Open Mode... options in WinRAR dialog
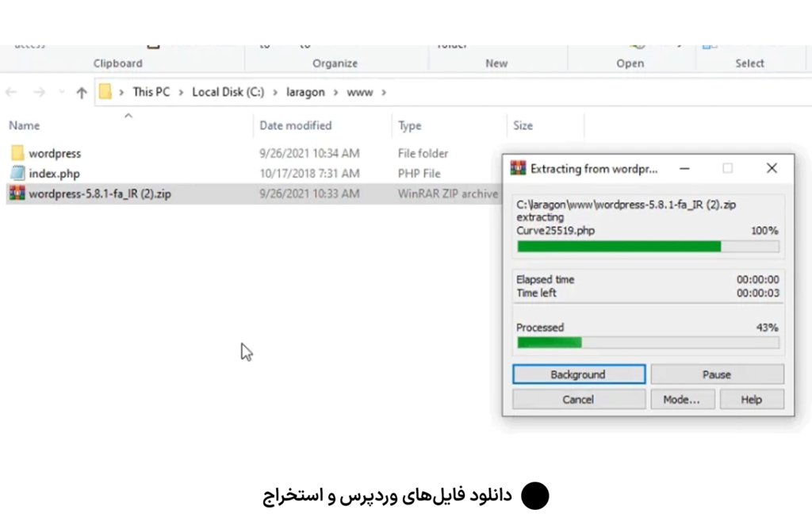The height and width of the screenshot is (525, 812). tap(683, 399)
